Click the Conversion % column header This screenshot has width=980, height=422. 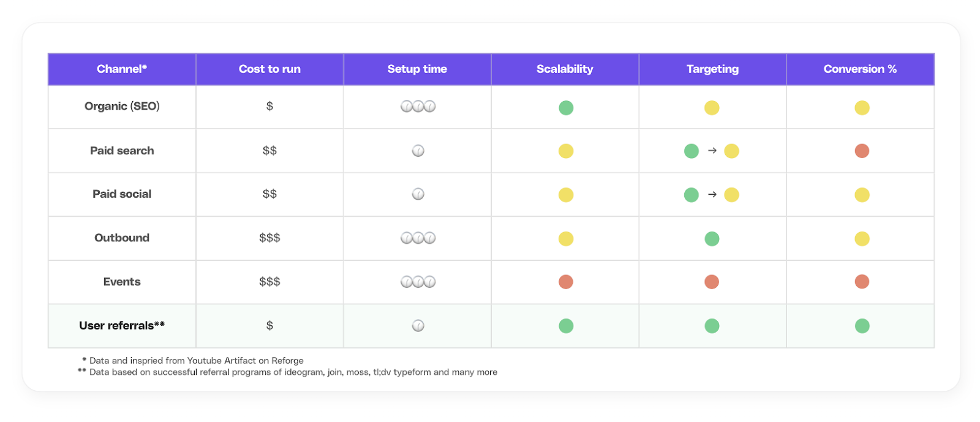click(860, 69)
